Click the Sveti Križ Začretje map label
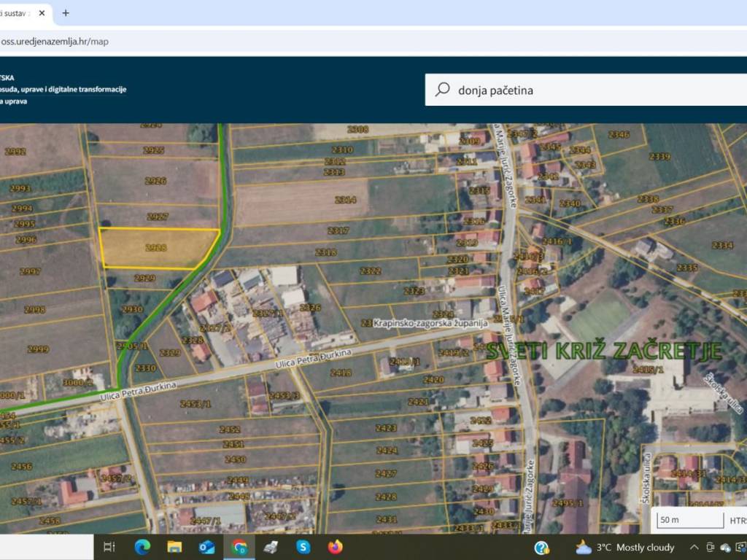This screenshot has width=747, height=560. 603,351
